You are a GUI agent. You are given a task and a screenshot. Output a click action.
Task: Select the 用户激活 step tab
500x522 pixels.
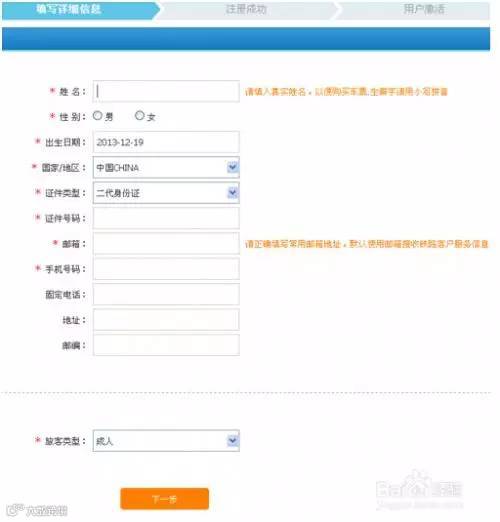point(415,10)
